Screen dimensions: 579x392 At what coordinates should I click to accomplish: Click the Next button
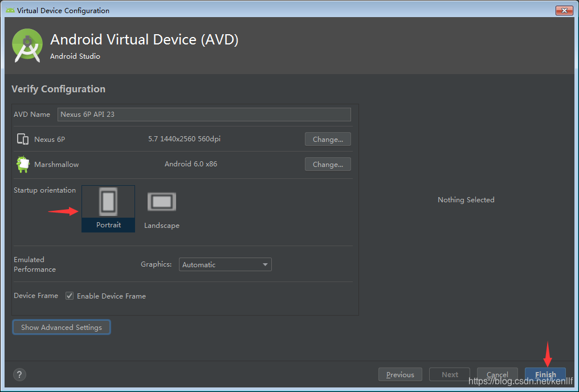pyautogui.click(x=450, y=374)
